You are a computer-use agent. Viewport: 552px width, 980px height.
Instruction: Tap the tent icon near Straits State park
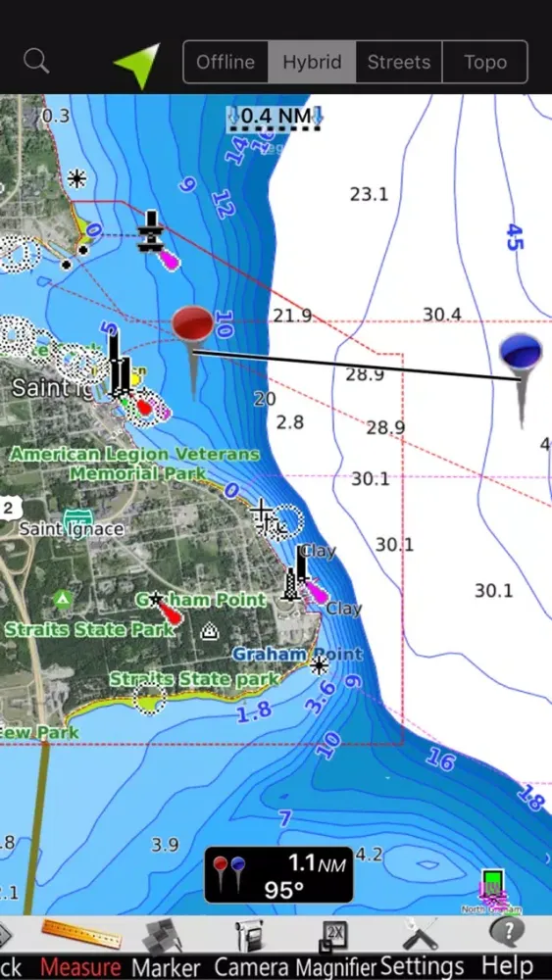[x=210, y=631]
